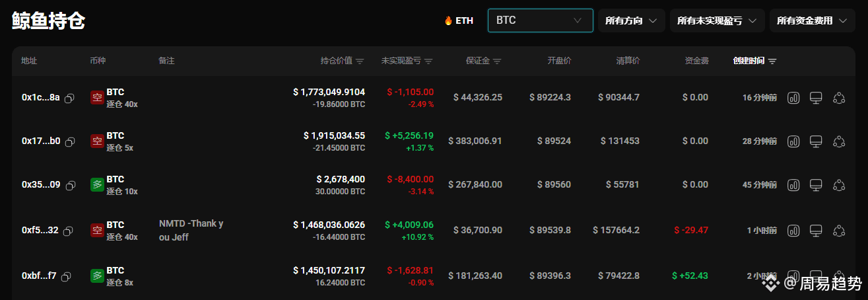
Task: Sort by 持仓价值 column filter icon
Action: tap(360, 61)
